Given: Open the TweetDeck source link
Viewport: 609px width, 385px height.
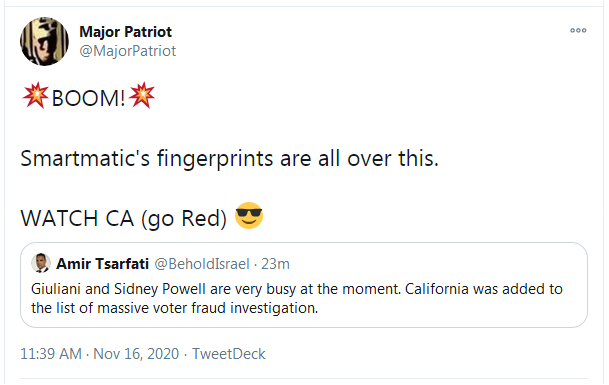Looking at the screenshot, I should [x=229, y=354].
